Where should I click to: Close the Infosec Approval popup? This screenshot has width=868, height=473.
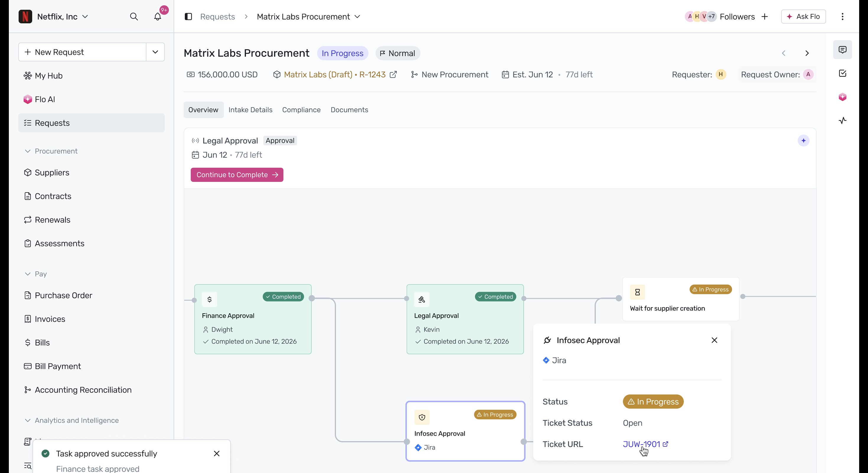click(x=714, y=340)
